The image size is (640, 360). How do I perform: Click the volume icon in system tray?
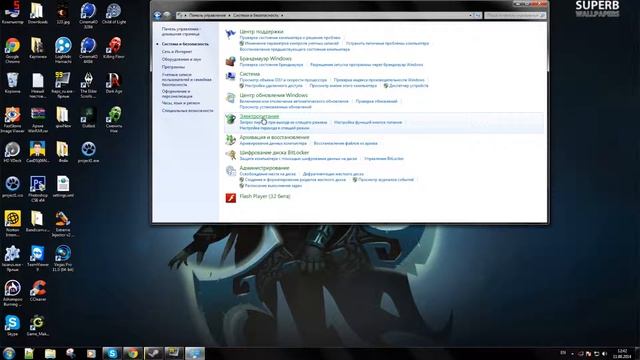tap(604, 353)
